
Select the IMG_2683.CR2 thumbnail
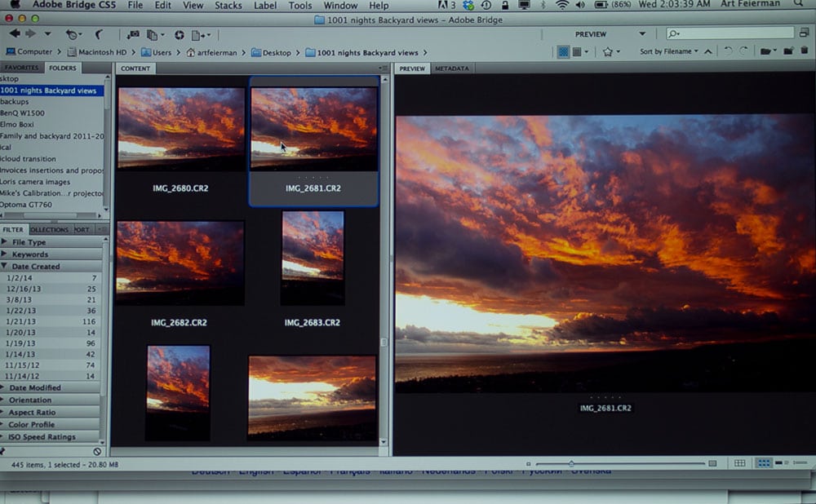pyautogui.click(x=313, y=258)
